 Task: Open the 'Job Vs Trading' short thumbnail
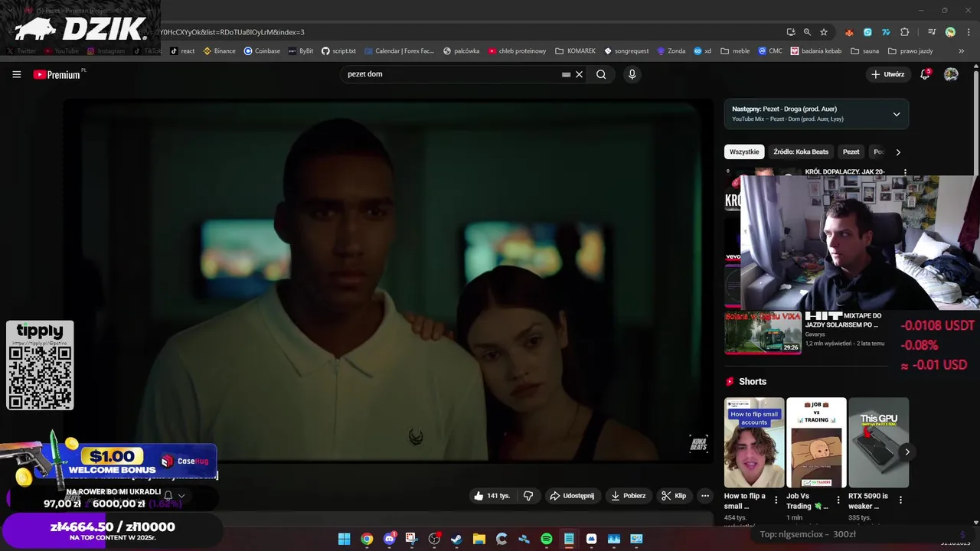tap(816, 442)
